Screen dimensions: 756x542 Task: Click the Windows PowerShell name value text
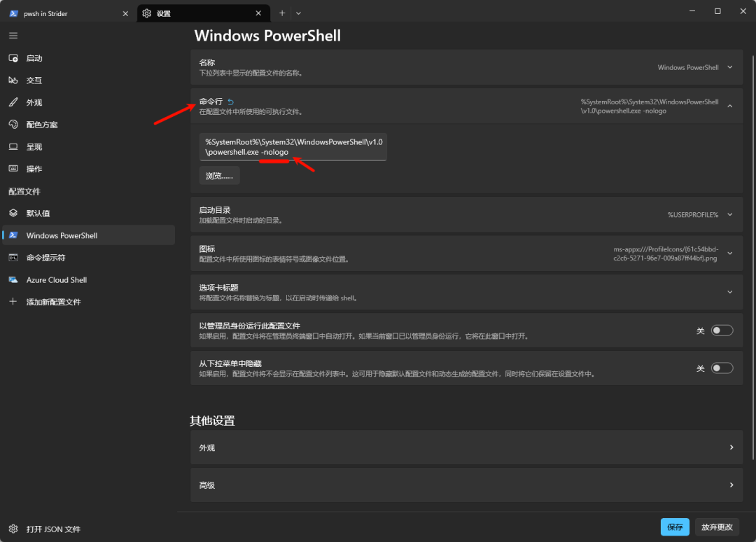[688, 67]
